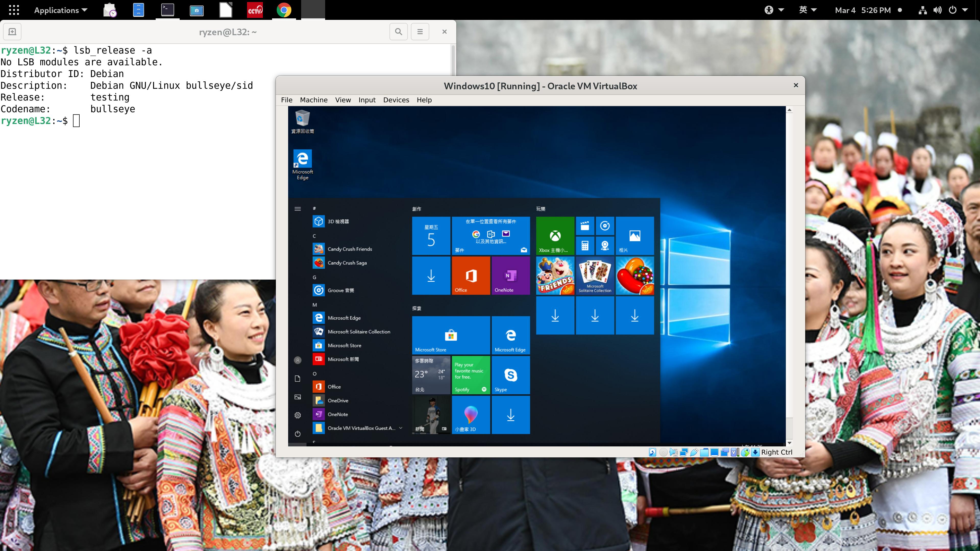Open the Pictures icon in Start sidebar
The height and width of the screenshot is (551, 980).
click(x=298, y=397)
